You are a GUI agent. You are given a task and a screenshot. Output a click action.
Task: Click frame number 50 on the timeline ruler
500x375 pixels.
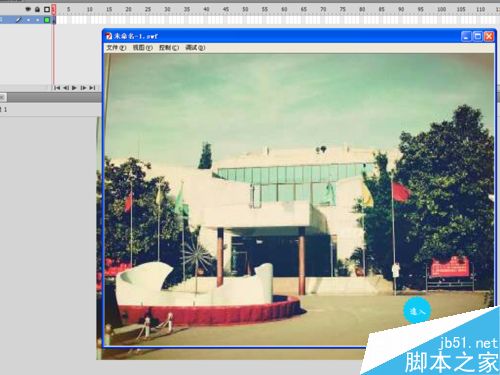point(245,9)
